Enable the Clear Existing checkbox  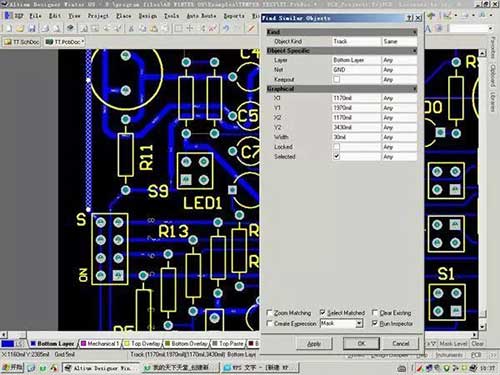point(375,313)
